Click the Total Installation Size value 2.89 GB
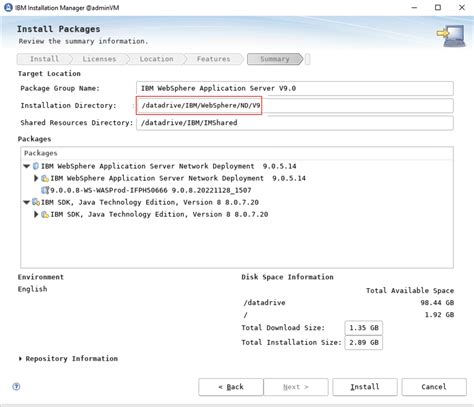This screenshot has width=474, height=407. [364, 342]
